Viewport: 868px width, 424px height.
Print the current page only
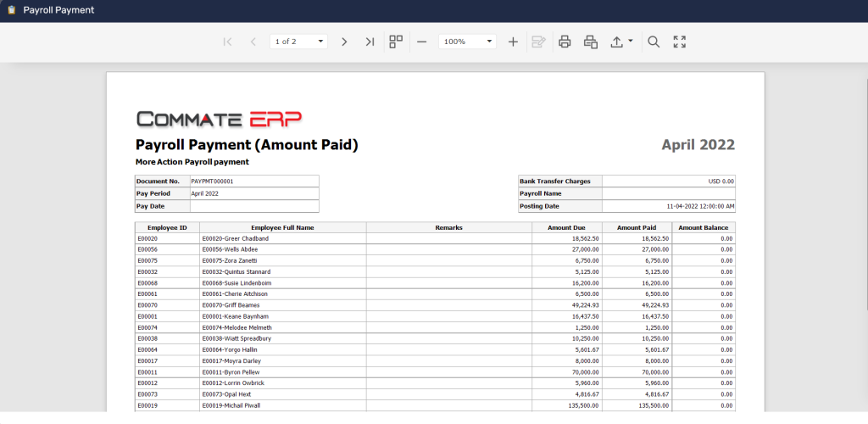[x=591, y=42]
